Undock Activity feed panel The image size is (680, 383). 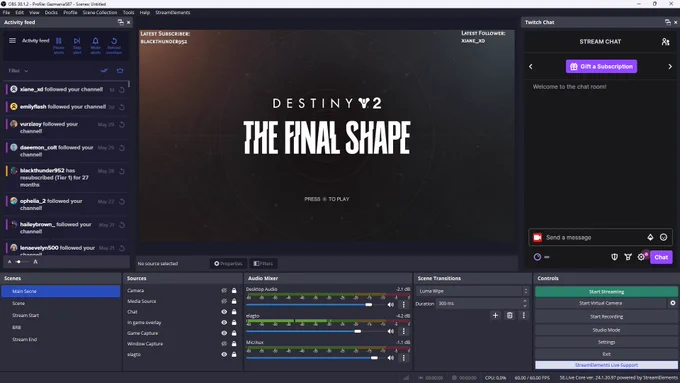[x=121, y=22]
